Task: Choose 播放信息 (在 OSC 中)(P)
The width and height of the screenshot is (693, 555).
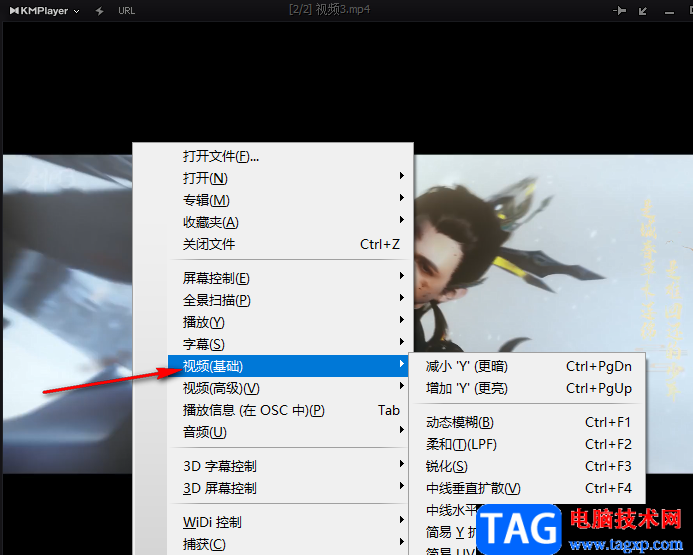Action: pyautogui.click(x=290, y=411)
